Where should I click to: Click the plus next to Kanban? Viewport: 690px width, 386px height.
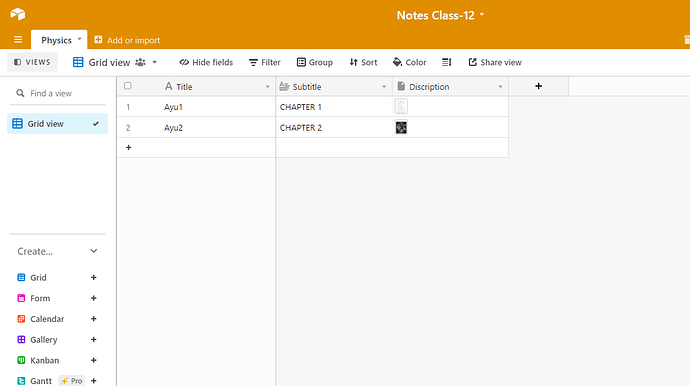[x=94, y=360]
